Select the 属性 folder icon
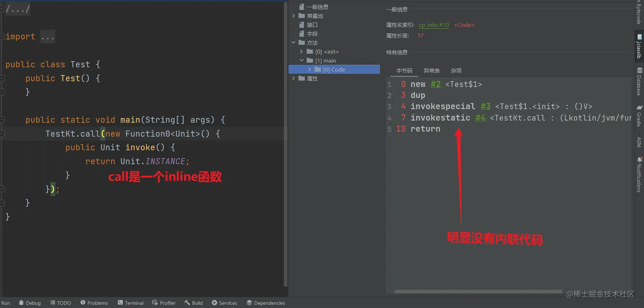This screenshot has height=308, width=644. (x=302, y=78)
